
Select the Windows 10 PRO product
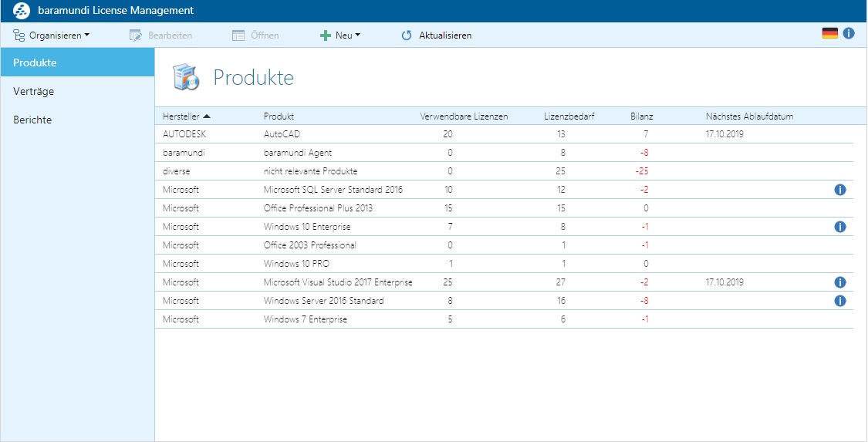pyautogui.click(x=296, y=264)
